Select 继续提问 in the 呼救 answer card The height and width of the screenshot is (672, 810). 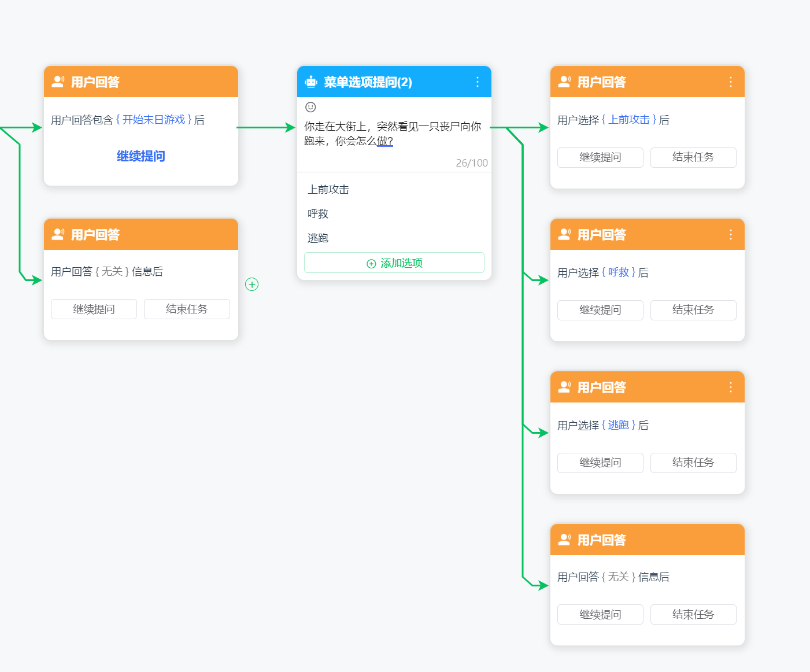click(x=600, y=310)
